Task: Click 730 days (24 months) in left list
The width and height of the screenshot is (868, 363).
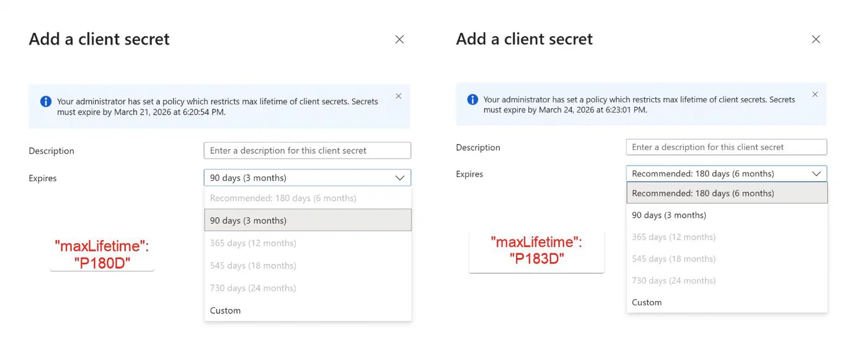Action: (308, 288)
